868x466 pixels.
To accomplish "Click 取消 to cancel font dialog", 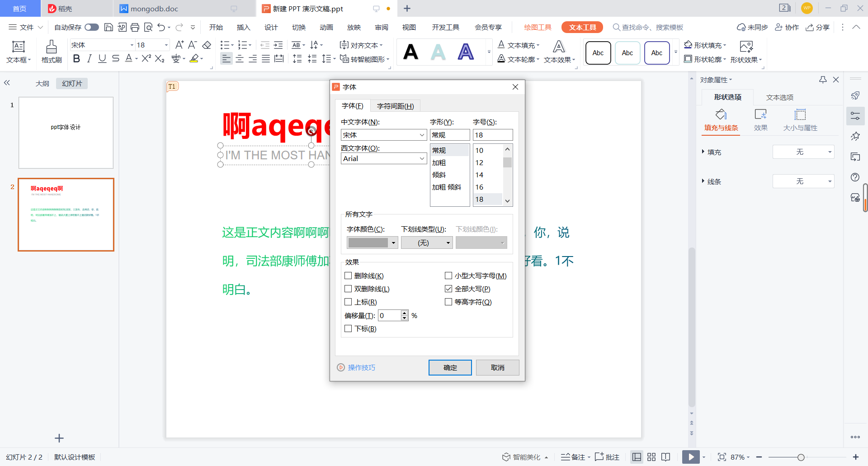I will pos(497,367).
